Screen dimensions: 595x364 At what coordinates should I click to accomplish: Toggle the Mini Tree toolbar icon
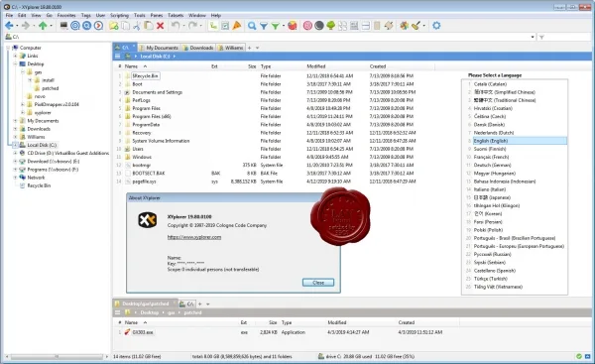click(213, 26)
